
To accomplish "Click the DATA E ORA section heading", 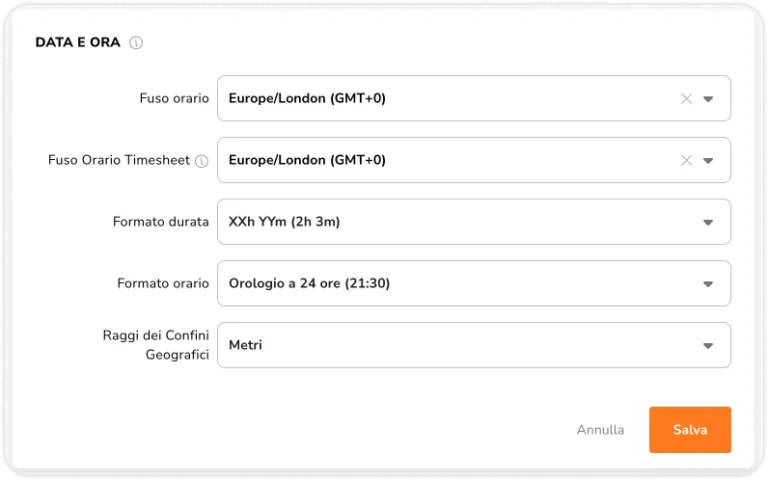I will (78, 42).
